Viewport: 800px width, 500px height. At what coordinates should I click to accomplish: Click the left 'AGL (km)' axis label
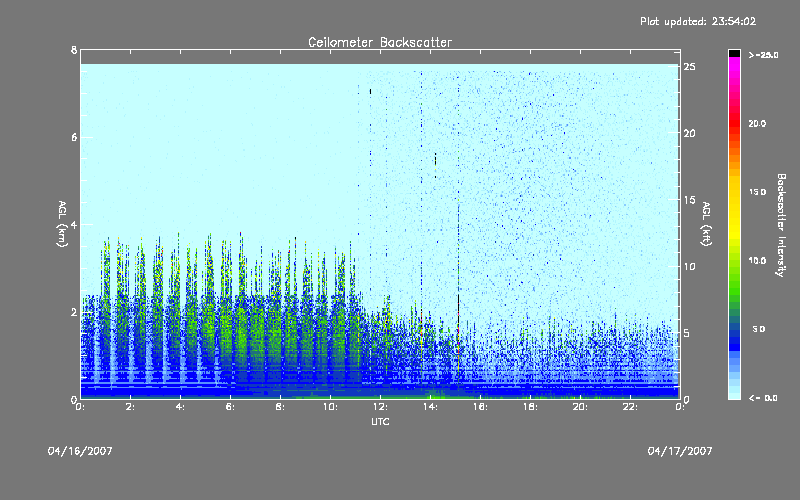coord(62,224)
